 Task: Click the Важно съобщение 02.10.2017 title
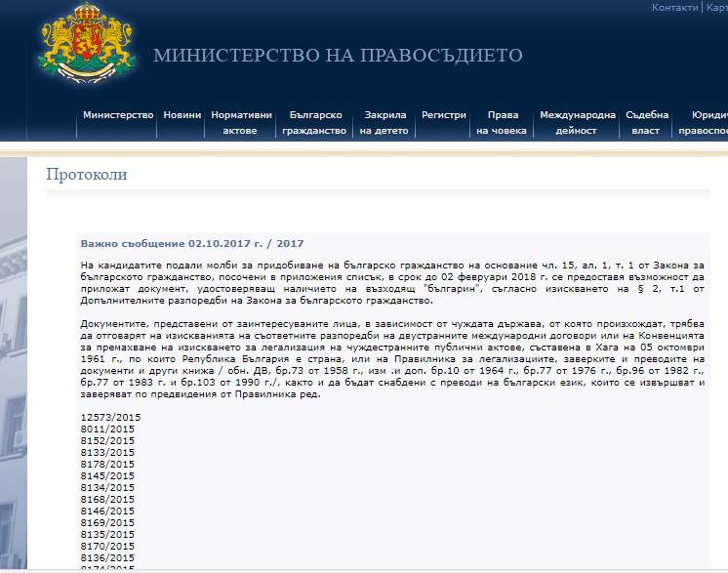tap(191, 243)
